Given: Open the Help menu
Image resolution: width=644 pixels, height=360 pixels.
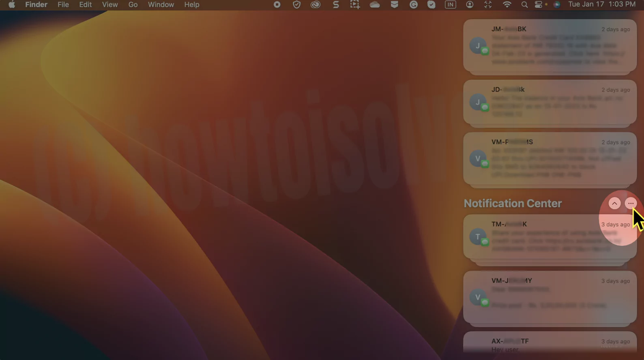Looking at the screenshot, I should 191,4.
